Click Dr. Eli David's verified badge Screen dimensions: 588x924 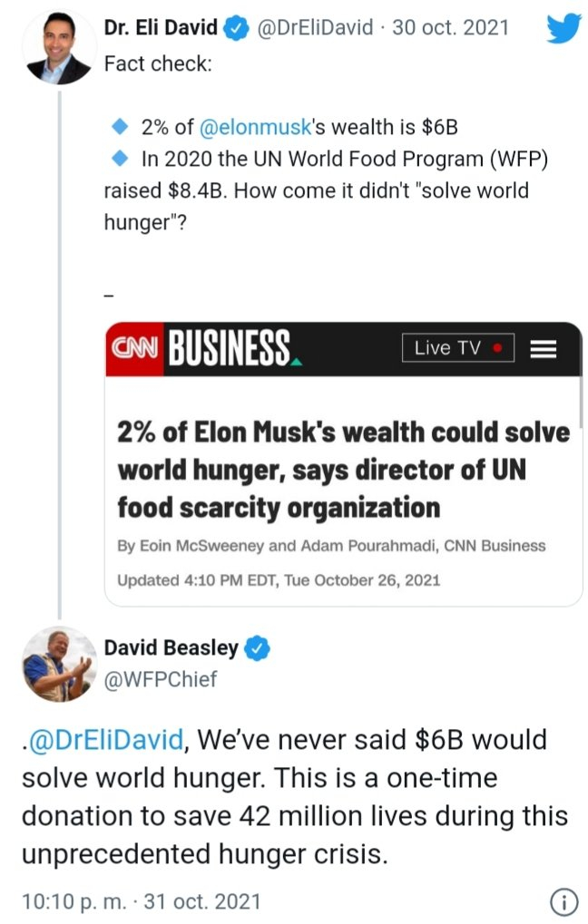(235, 27)
